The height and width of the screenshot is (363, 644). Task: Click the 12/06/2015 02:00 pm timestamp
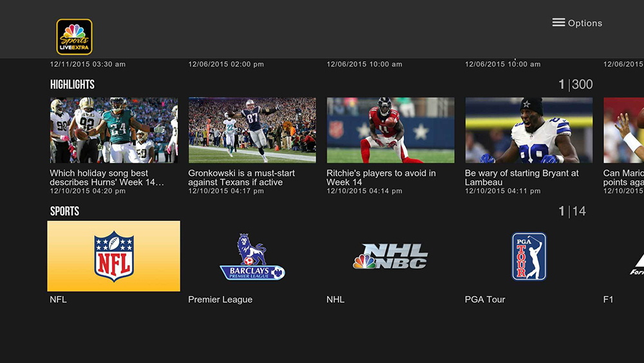pos(226,64)
